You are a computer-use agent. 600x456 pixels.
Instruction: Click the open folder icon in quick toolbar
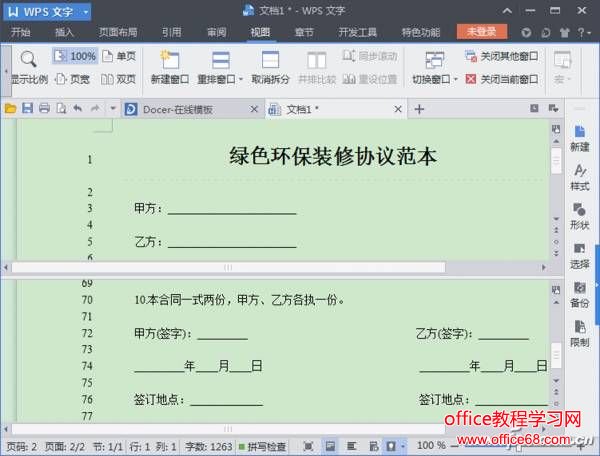coord(10,109)
